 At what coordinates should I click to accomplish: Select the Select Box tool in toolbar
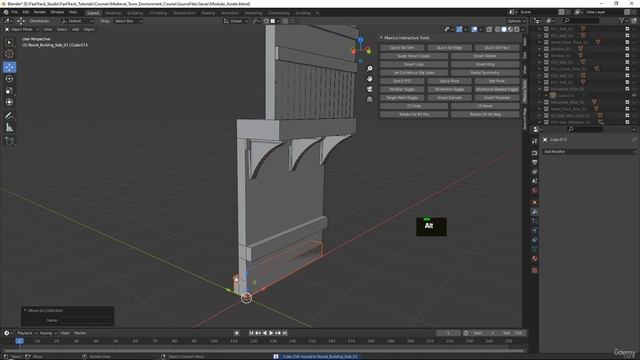click(x=9, y=42)
